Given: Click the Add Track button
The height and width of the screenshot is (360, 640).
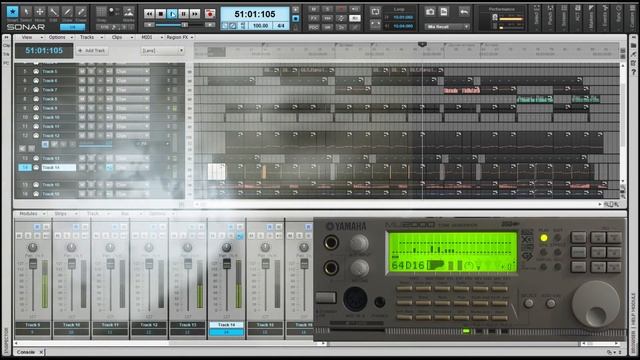Looking at the screenshot, I should tap(92, 51).
